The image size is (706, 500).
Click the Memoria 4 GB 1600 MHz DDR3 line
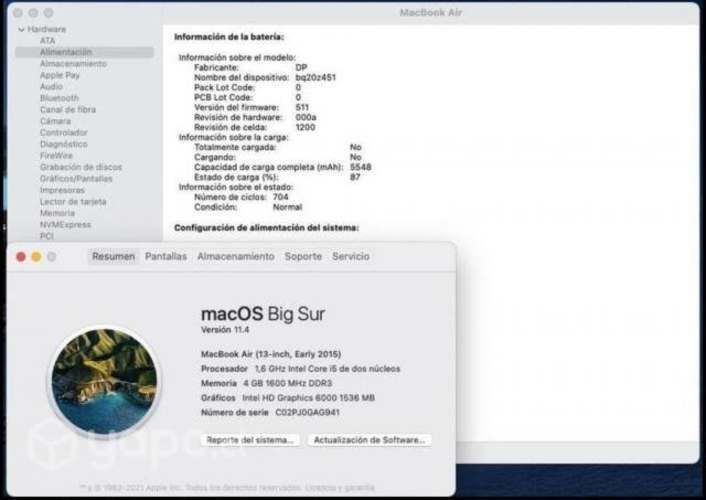click(x=267, y=383)
